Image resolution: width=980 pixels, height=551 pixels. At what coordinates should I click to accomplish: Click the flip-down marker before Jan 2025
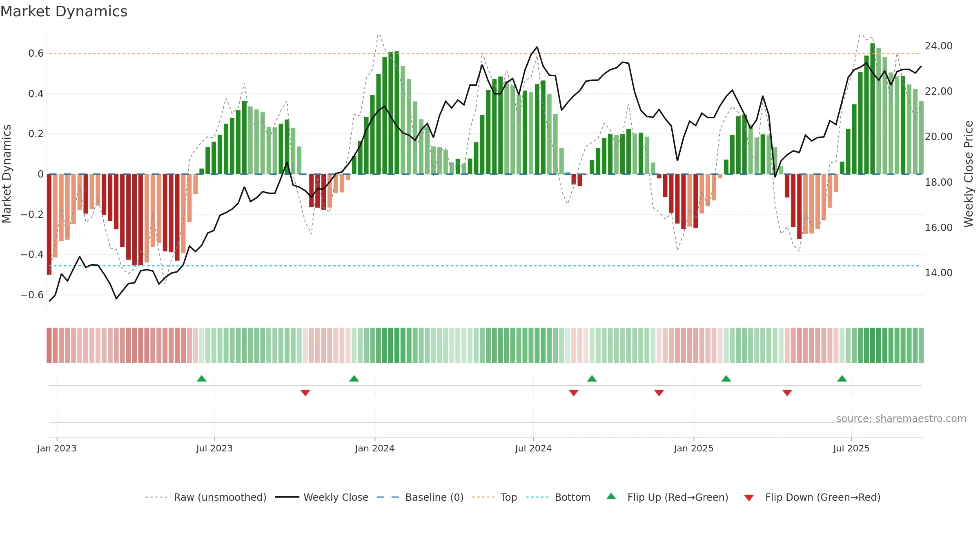click(659, 393)
